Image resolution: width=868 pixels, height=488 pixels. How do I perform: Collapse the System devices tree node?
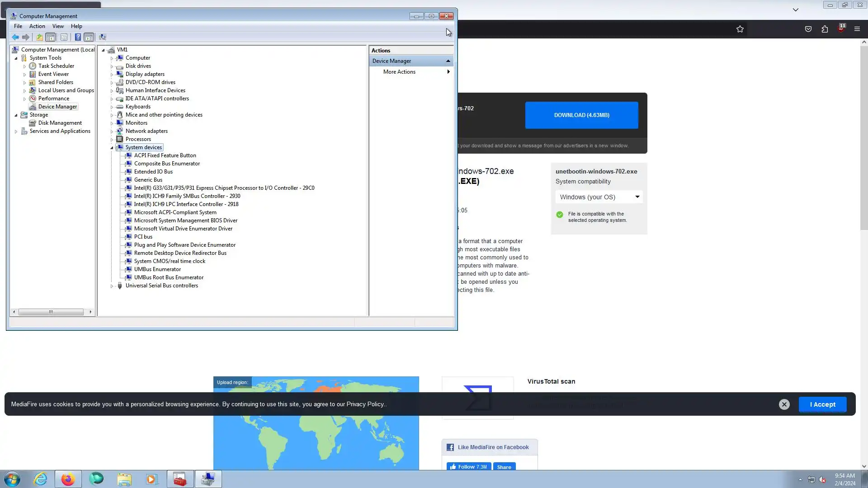112,148
